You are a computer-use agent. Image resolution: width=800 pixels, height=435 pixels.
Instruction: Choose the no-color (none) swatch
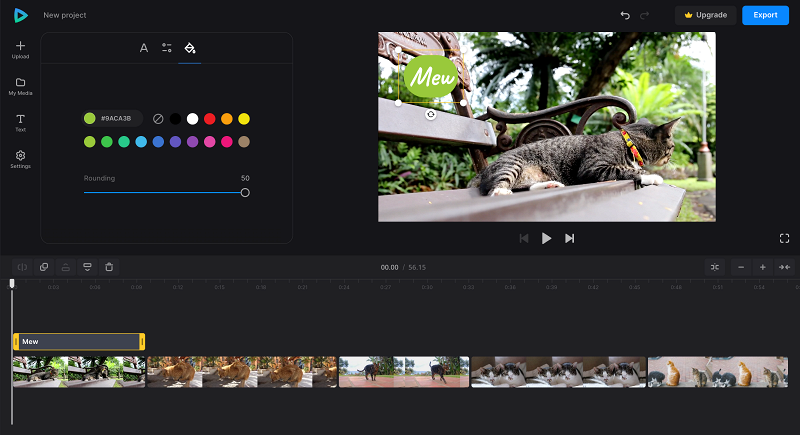[158, 119]
